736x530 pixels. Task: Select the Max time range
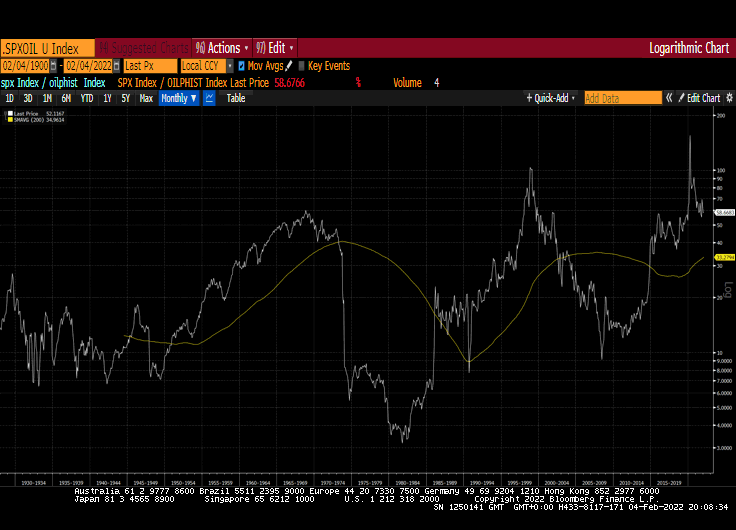[146, 98]
